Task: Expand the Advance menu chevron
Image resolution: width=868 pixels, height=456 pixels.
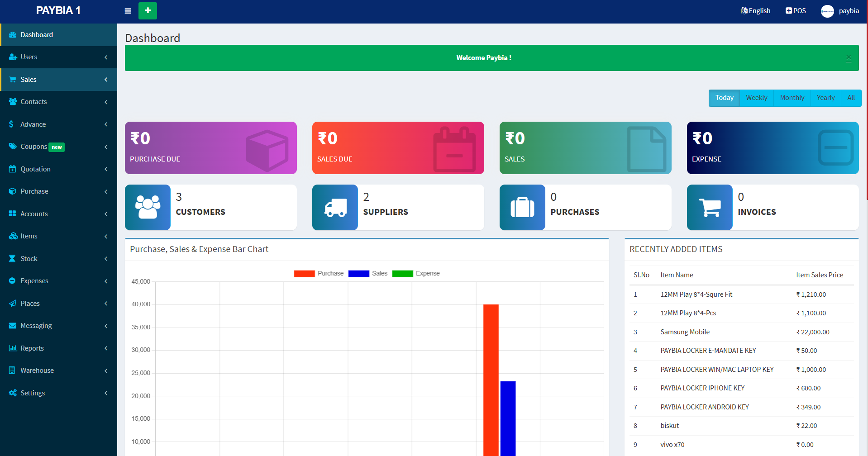Action: pos(106,124)
